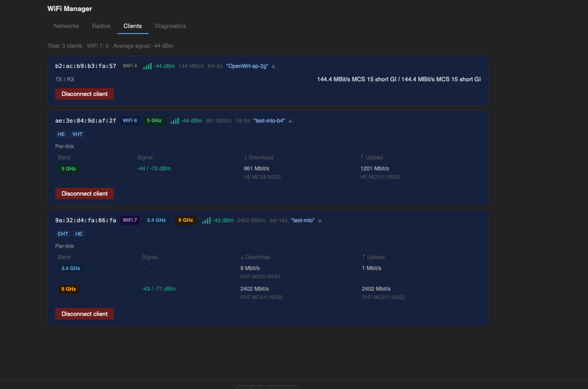The height and width of the screenshot is (389, 588).
Task: Open the "OpenWrt-ap-2g" network link
Action: [x=247, y=66]
